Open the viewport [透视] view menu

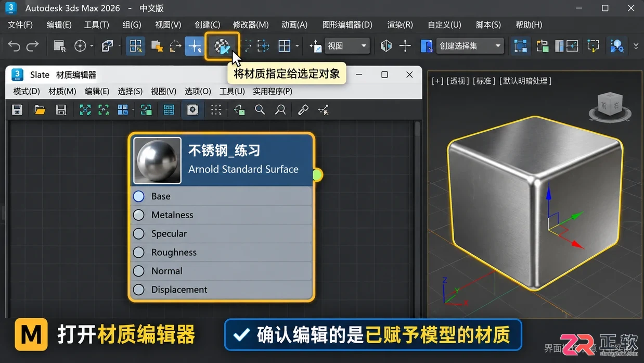(458, 81)
